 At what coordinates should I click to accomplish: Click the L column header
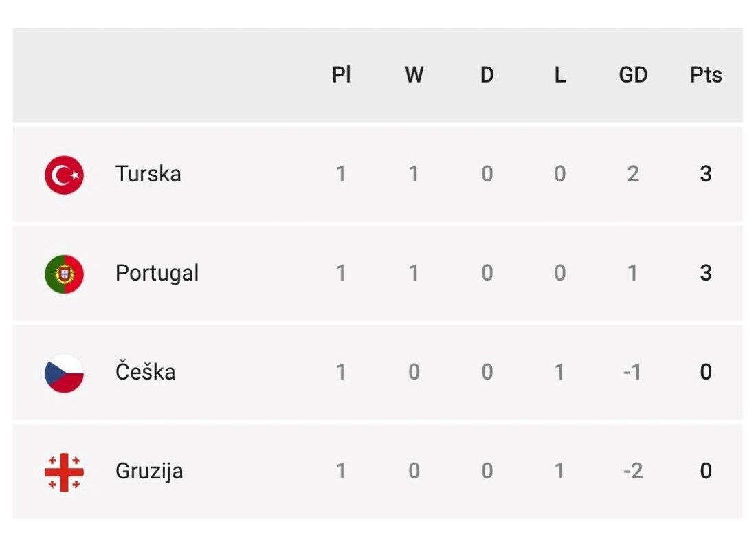(559, 75)
